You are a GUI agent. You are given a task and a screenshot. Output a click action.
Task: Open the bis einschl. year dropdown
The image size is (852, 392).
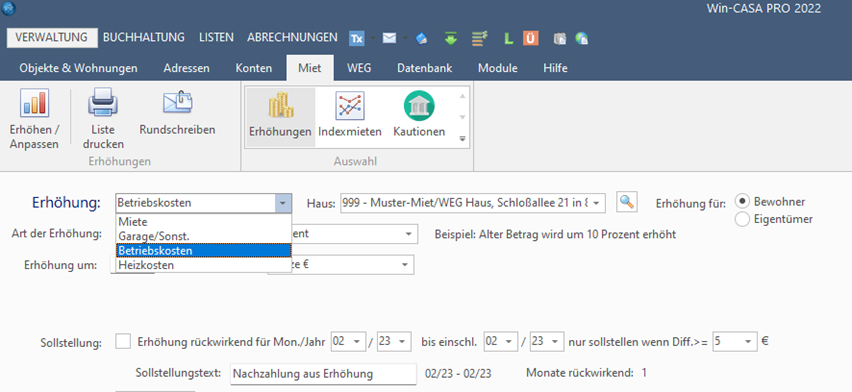click(x=556, y=342)
